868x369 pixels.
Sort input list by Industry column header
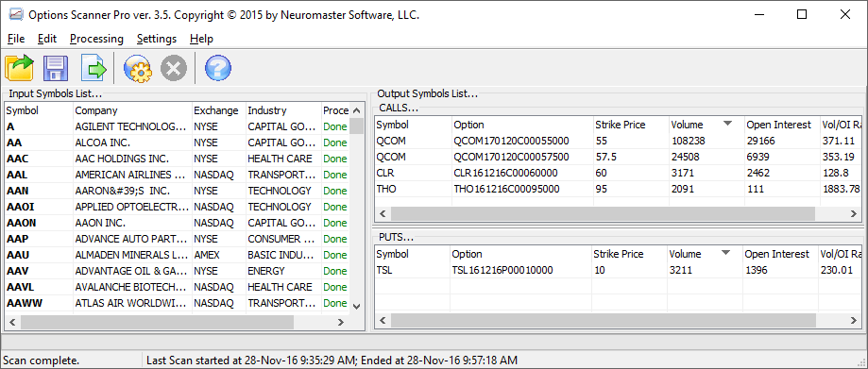pos(282,110)
